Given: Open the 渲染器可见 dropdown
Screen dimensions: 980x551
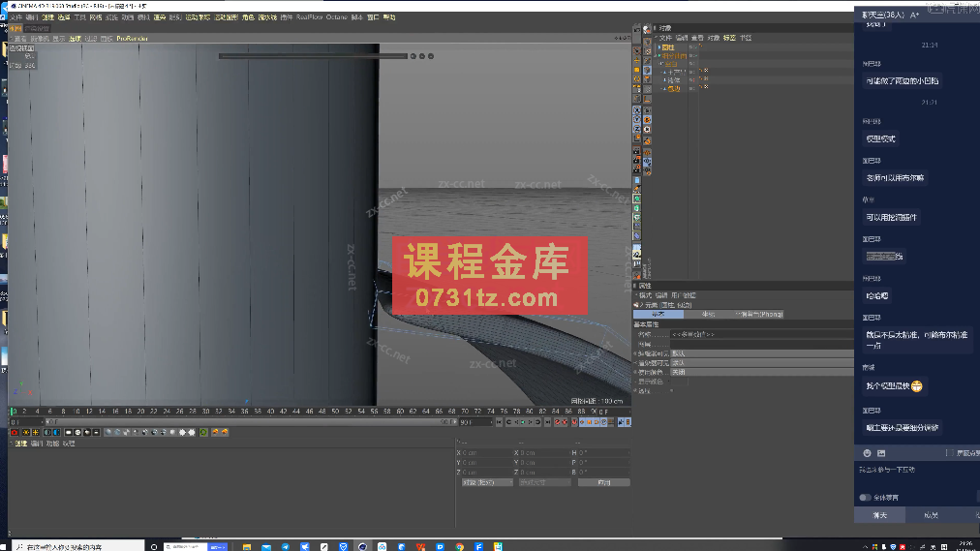Looking at the screenshot, I should point(762,363).
